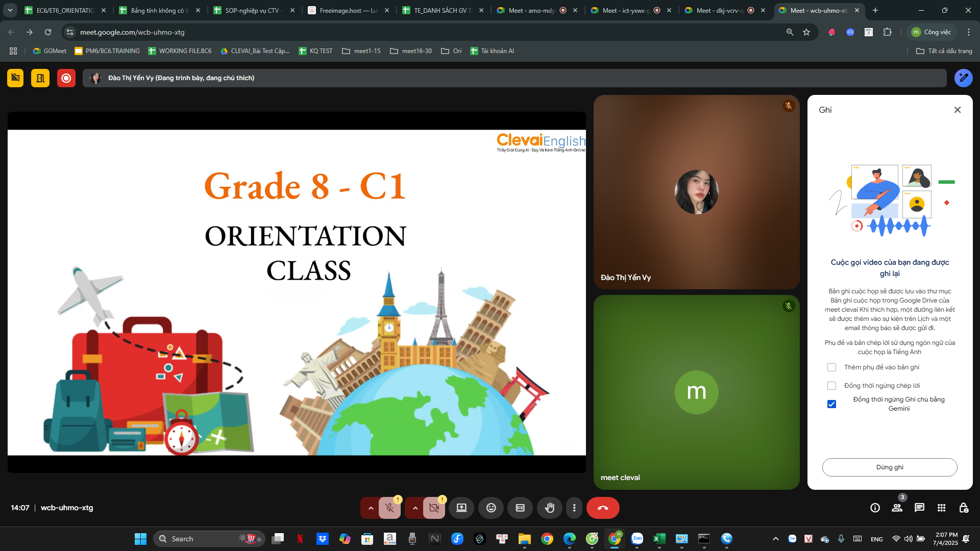Turn on the disabled camera
The width and height of the screenshot is (980, 551).
click(434, 508)
